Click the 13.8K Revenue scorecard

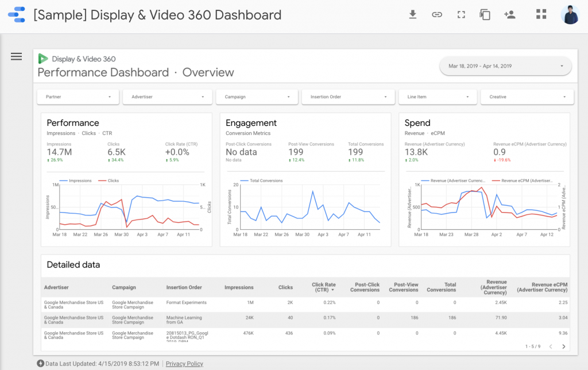(x=434, y=152)
